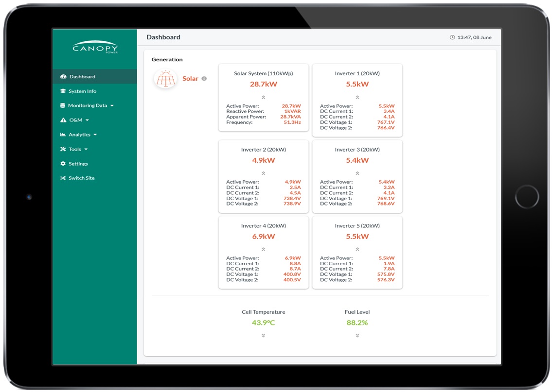Click the Solar info icon
The image size is (552, 392).
coord(204,79)
